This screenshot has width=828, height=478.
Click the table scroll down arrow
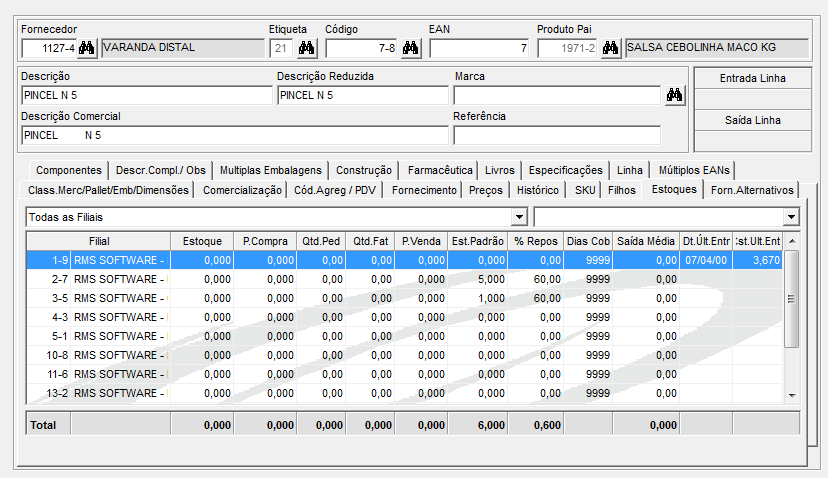click(792, 396)
